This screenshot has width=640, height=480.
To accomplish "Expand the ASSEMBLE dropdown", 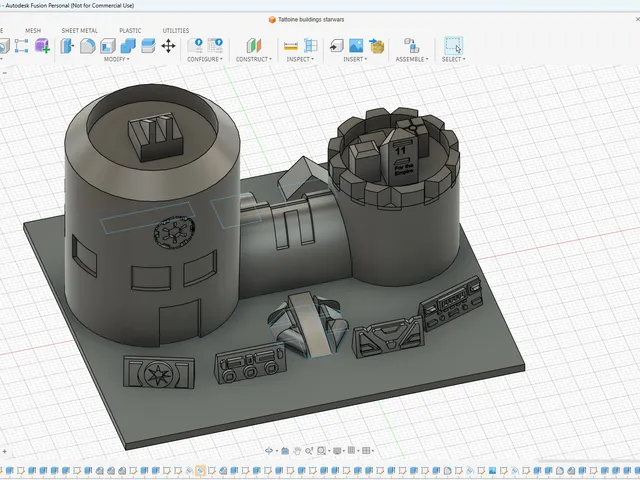I will pos(412,59).
